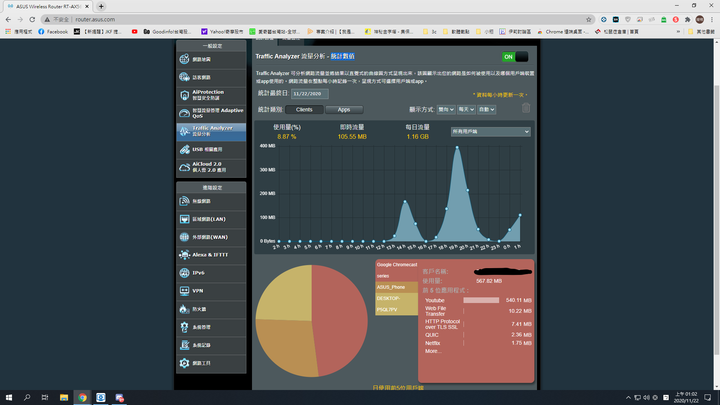Open the Chrome extensions puzzle icon
The width and height of the screenshot is (720, 405).
687,19
